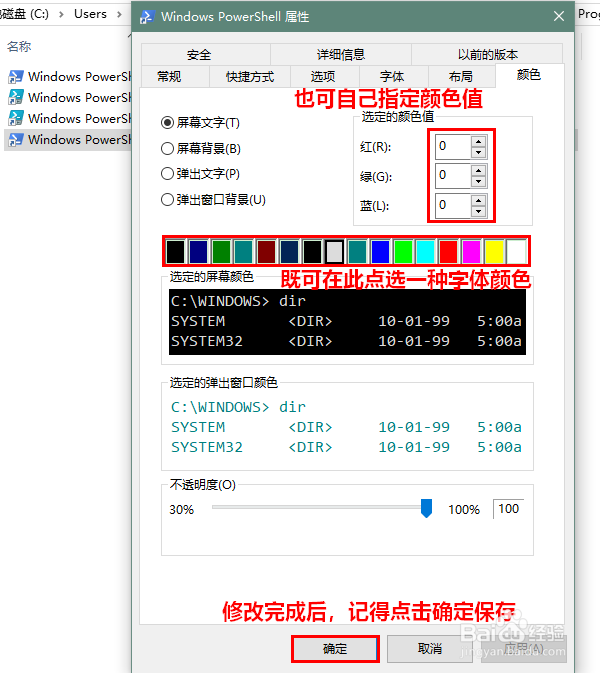The image size is (600, 673).
Task: Sort by the 名称 column header
Action: click(x=19, y=46)
